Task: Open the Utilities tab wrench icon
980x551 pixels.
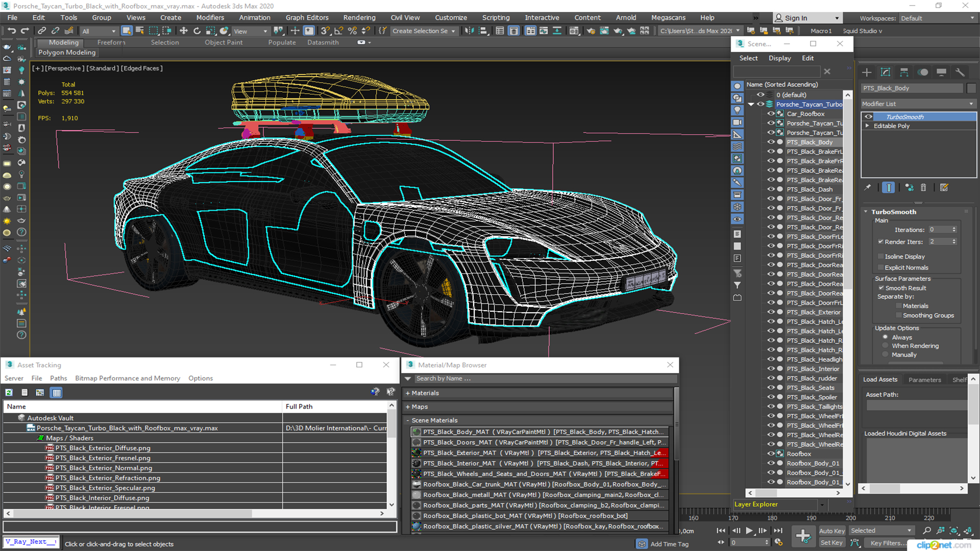Action: 960,72
